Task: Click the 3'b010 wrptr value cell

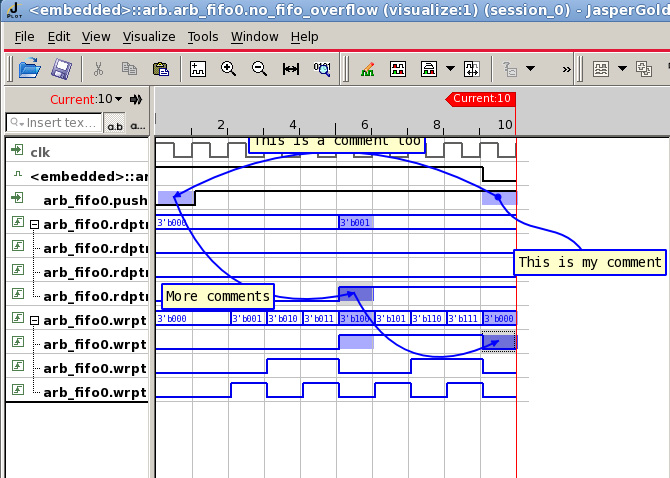Action: 285,319
